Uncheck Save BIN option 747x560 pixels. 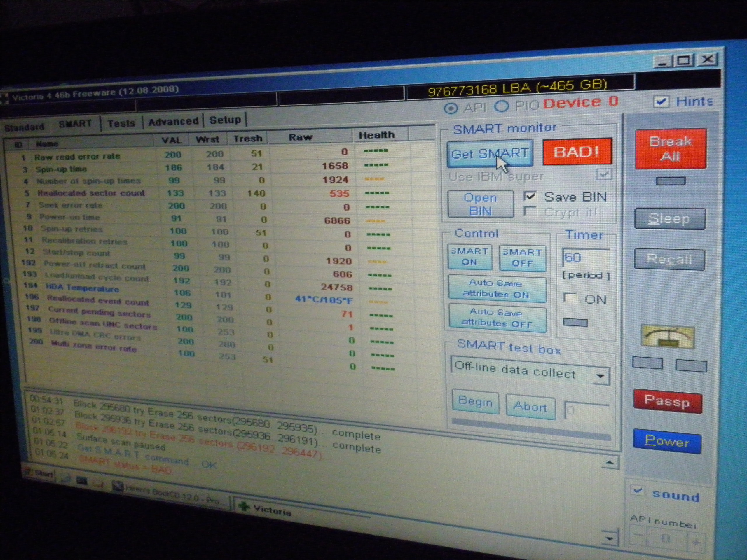coord(530,197)
